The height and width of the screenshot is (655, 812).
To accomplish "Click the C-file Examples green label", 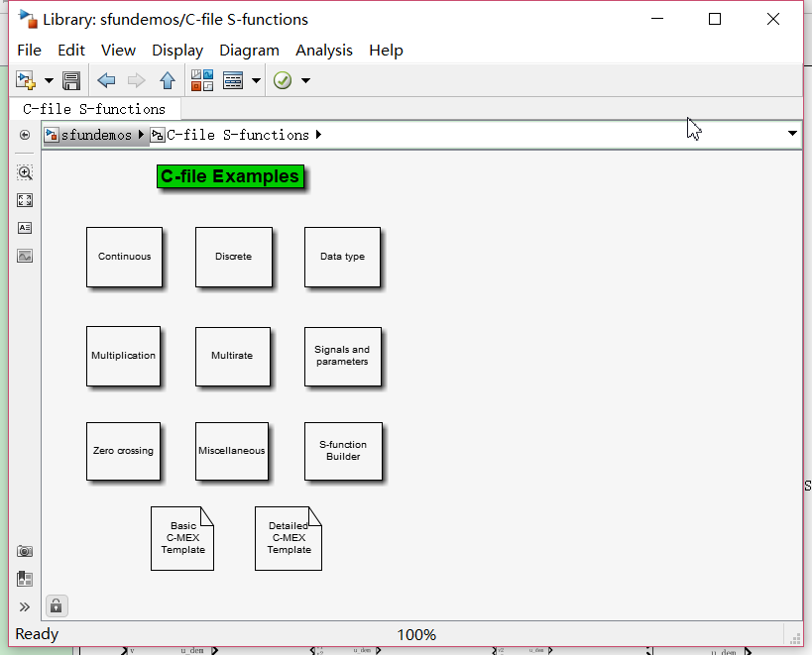I will [x=230, y=176].
